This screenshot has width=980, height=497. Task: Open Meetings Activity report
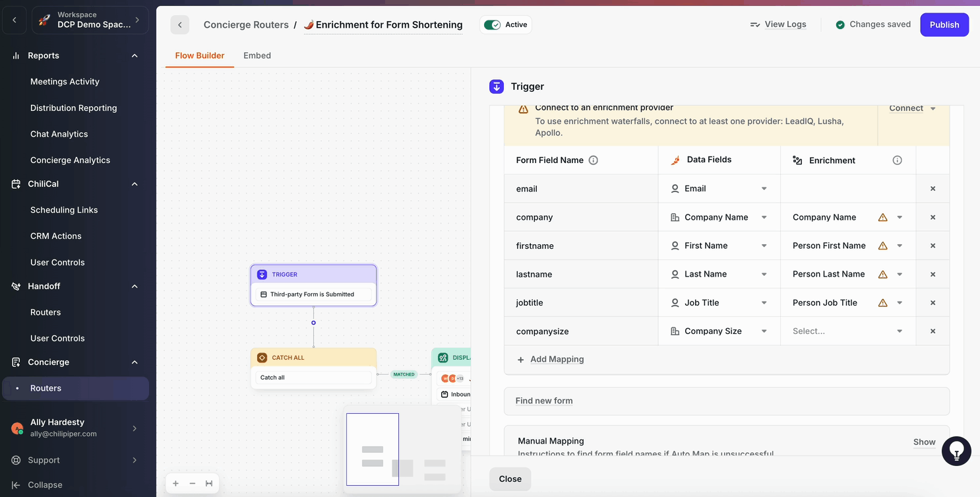[65, 81]
